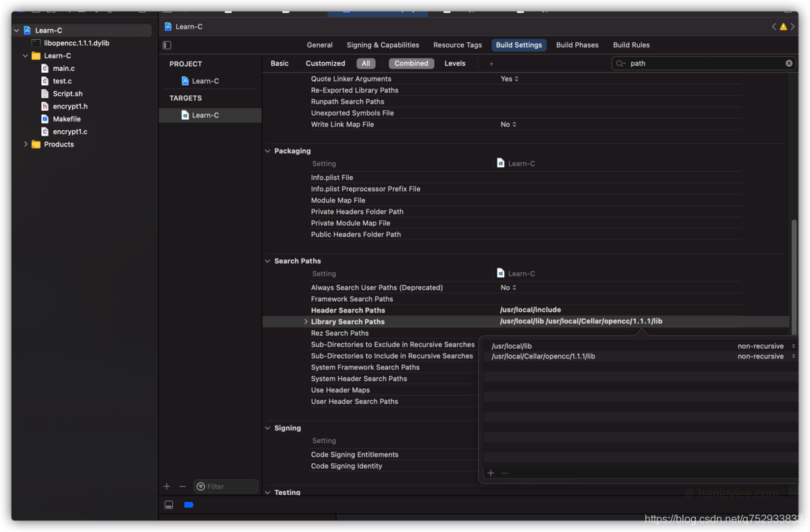Screen dimensions: 810x532
Task: Open non-recursive dropdown for the opencc path
Action: (x=766, y=356)
